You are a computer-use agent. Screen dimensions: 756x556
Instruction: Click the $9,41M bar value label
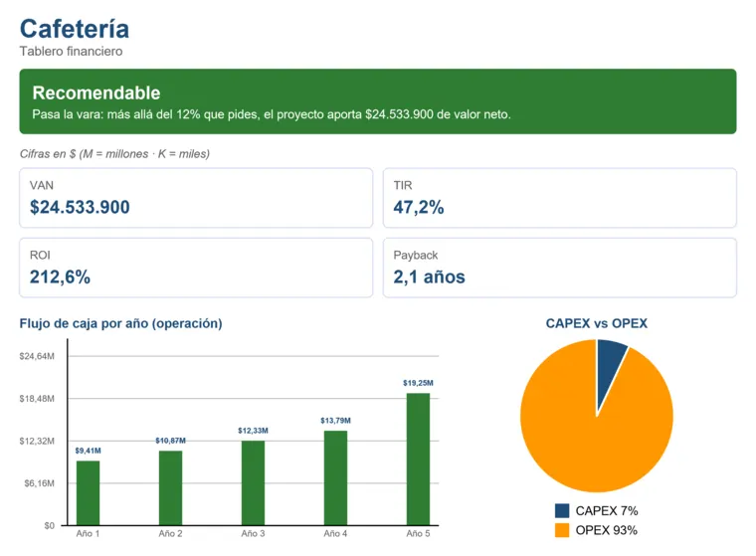(x=89, y=451)
